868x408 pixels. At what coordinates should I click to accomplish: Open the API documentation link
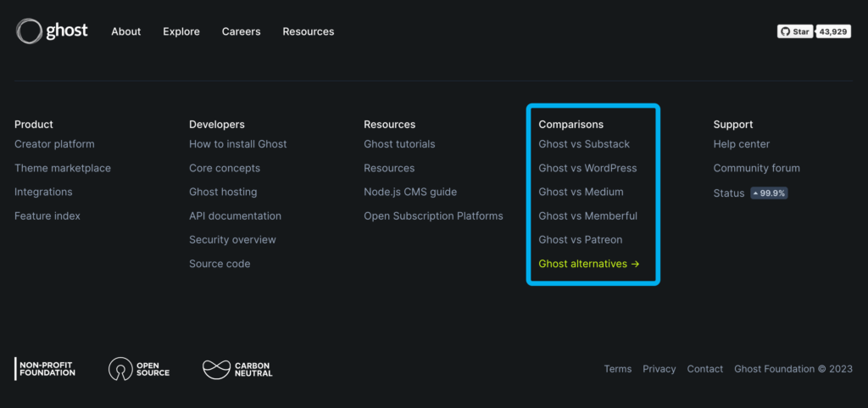tap(236, 216)
